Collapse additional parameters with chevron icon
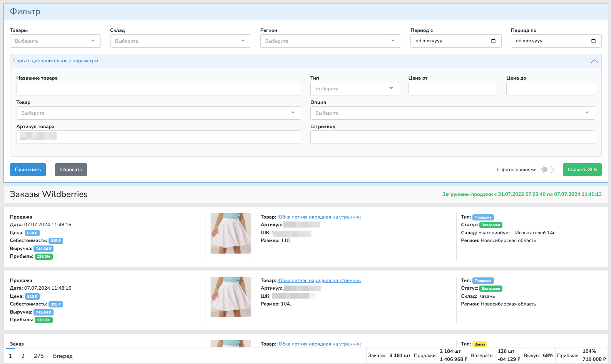Image resolution: width=611 pixels, height=364 pixels. (x=594, y=61)
